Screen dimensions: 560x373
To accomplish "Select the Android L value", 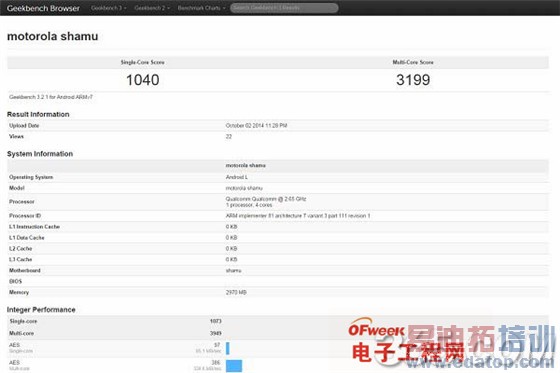I will (x=236, y=177).
